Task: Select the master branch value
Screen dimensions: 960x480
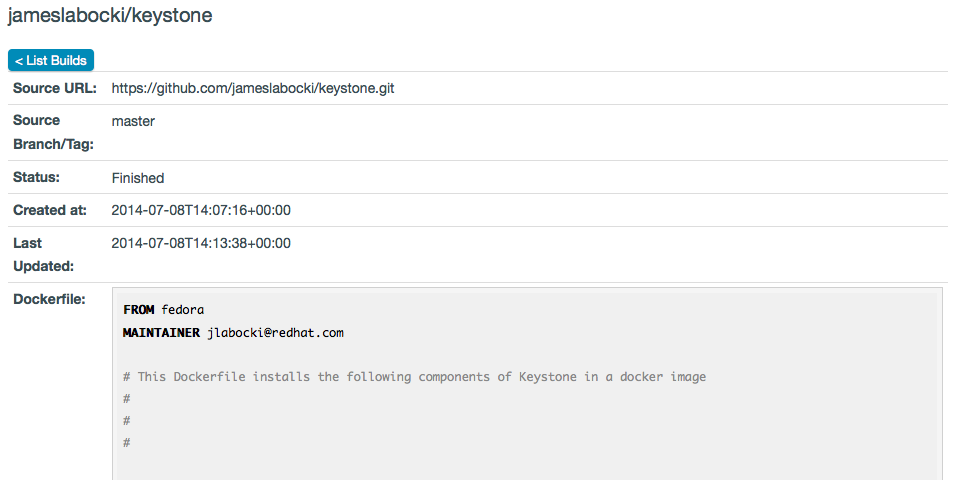Action: click(x=133, y=121)
